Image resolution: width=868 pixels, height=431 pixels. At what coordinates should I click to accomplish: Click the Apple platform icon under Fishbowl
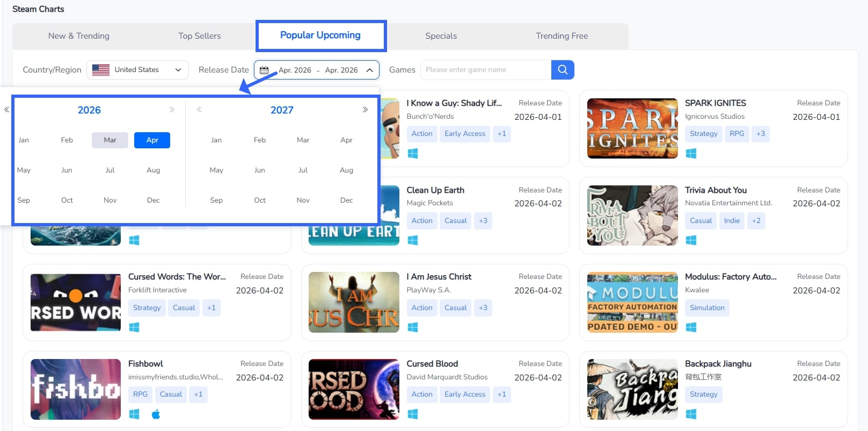coord(156,414)
